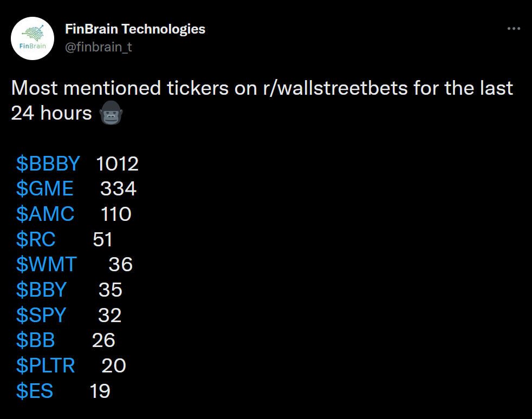Viewport: 532px width, 419px height.
Task: Click the tweet text about r/wallstreetbets
Action: pyautogui.click(x=262, y=100)
